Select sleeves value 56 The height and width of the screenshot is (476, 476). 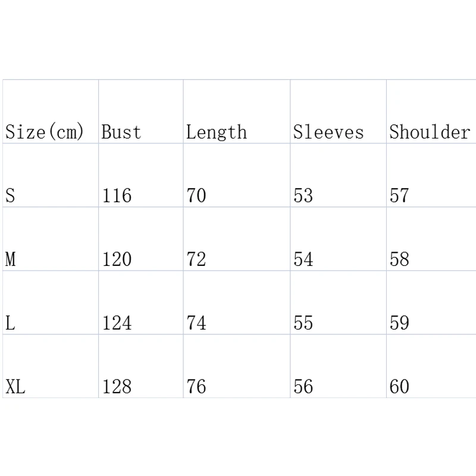pos(303,386)
